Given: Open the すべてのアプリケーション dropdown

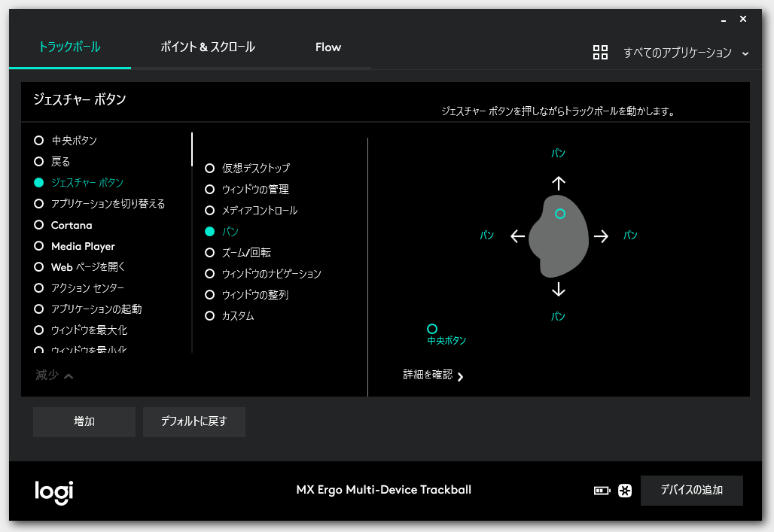Looking at the screenshot, I should [684, 53].
